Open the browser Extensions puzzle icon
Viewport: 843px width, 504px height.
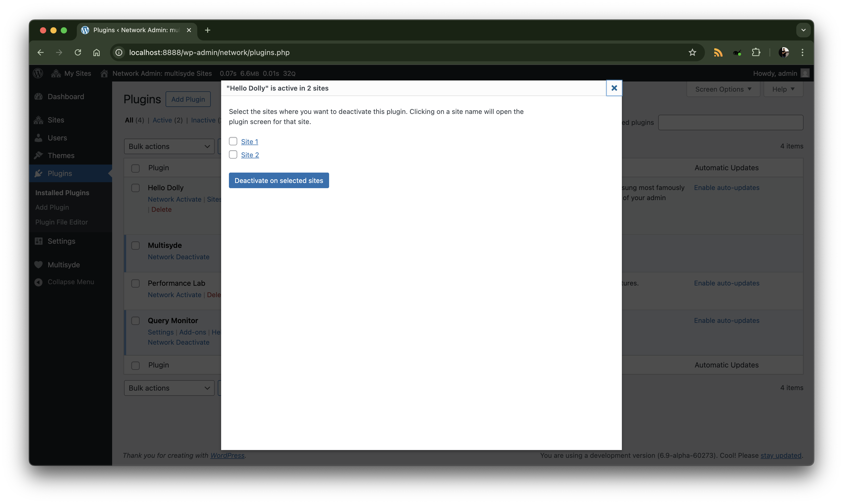point(756,52)
